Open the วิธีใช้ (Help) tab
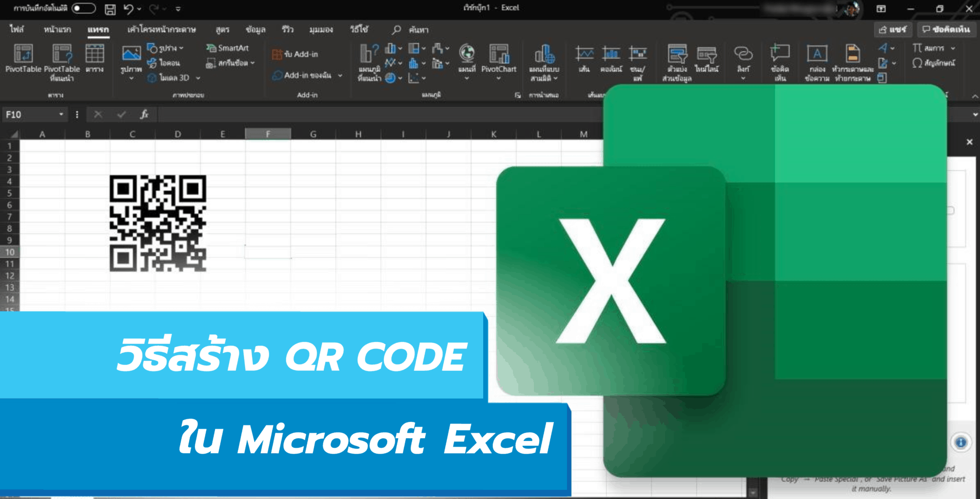 point(359,29)
